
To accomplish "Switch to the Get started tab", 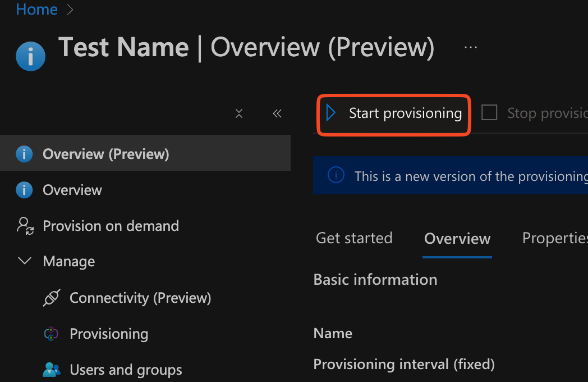I will point(354,238).
